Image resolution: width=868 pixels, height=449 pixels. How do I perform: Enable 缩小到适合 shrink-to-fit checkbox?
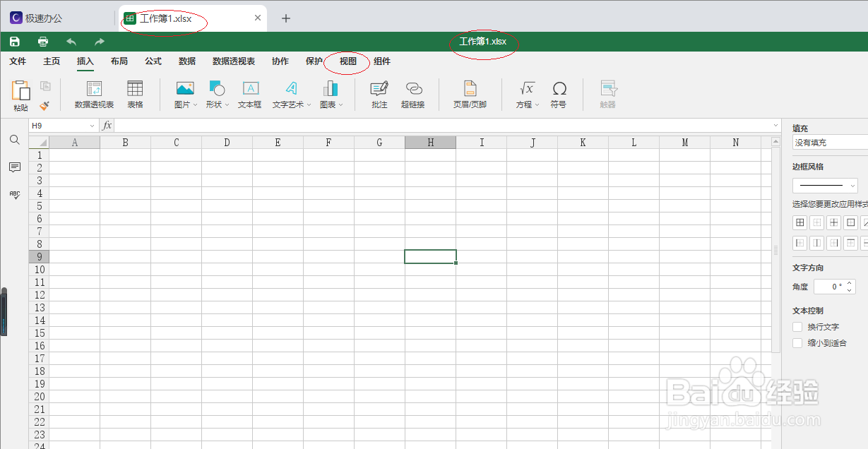[x=797, y=342]
